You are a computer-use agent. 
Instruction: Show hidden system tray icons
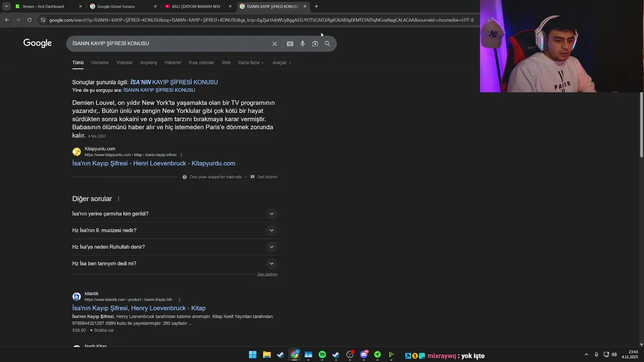586,355
